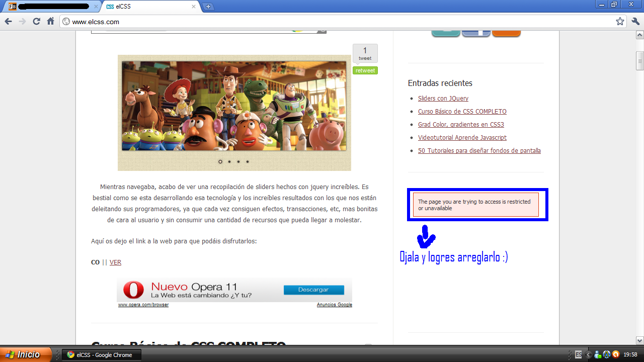Open the browser home page icon

tap(50, 22)
